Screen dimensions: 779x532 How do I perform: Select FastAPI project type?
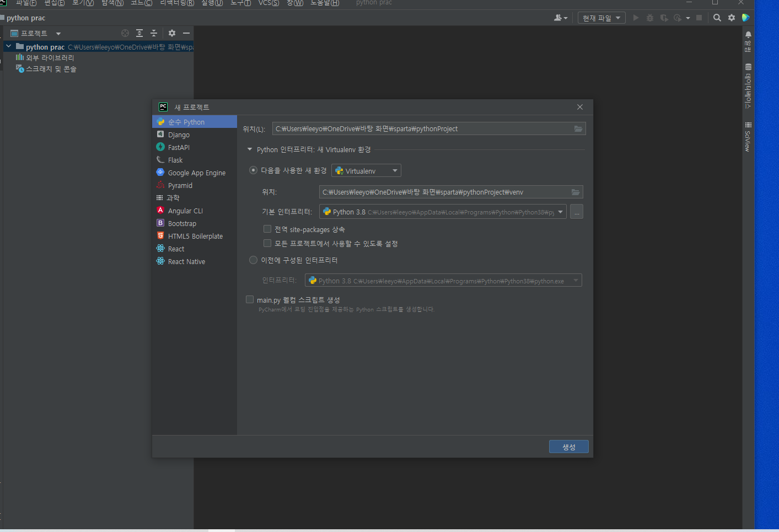tap(194, 147)
